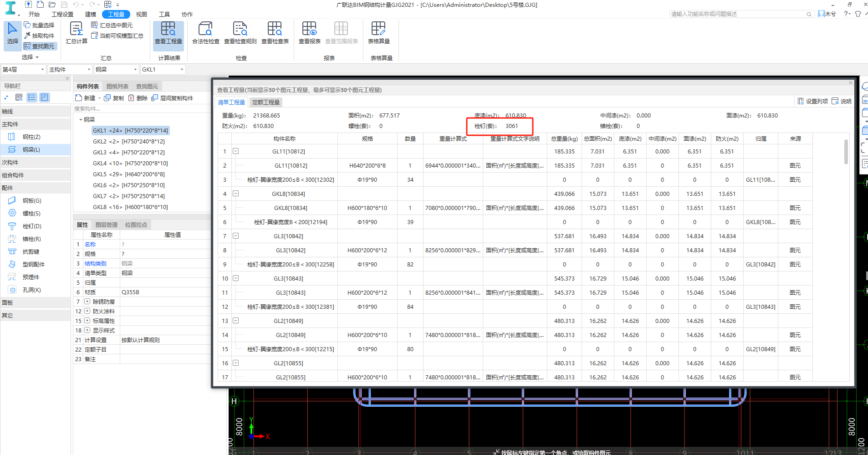Click the quantity table vertical scrollbar
This screenshot has height=455, width=868.
pyautogui.click(x=846, y=152)
